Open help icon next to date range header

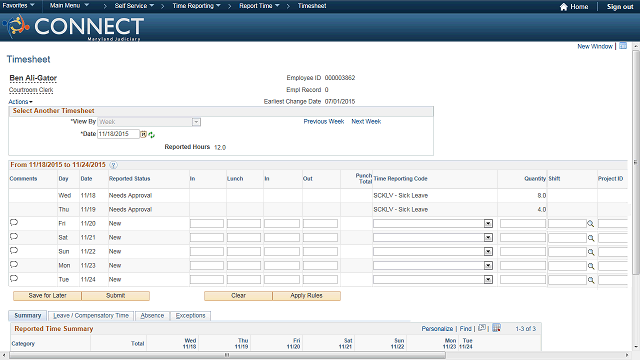(113, 165)
